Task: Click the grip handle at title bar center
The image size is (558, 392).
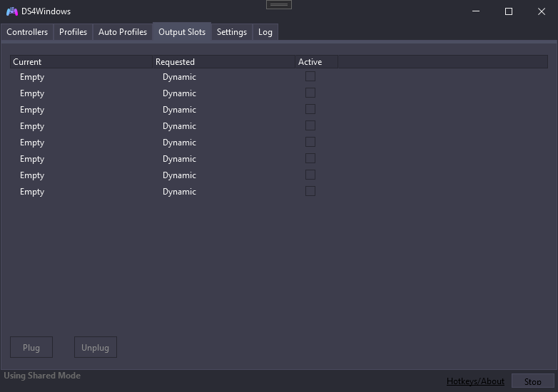Action: click(279, 4)
